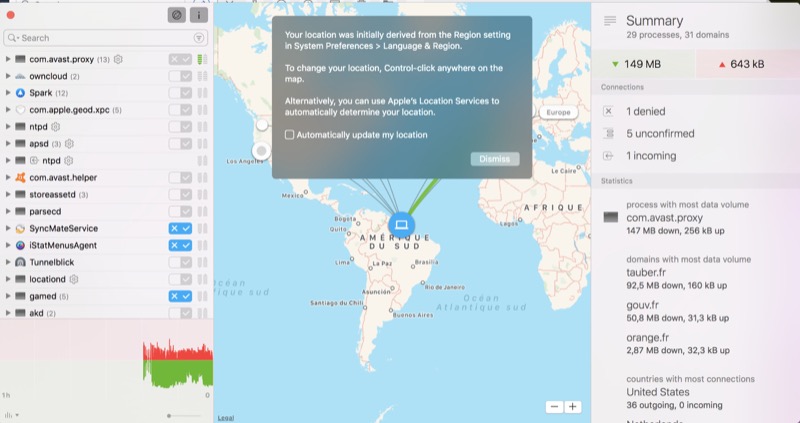800x423 pixels.
Task: Select the '5 unconfirmed' connections entry
Action: tap(659, 133)
